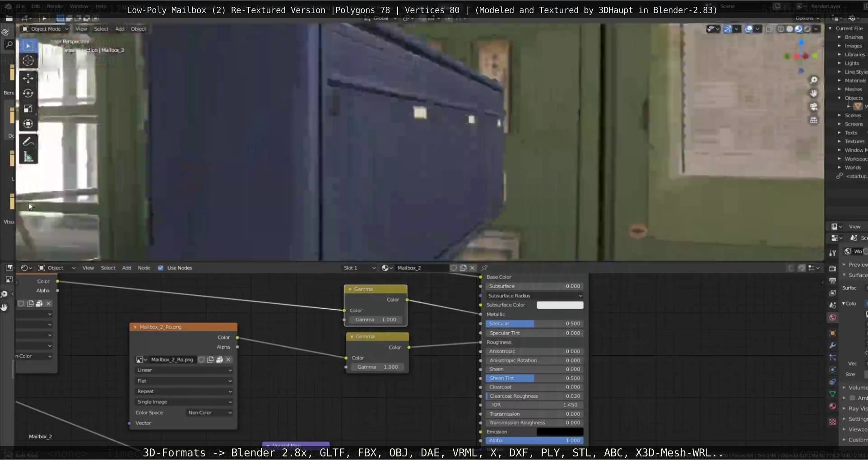Select the Measure tool
The height and width of the screenshot is (460, 868).
tap(28, 157)
